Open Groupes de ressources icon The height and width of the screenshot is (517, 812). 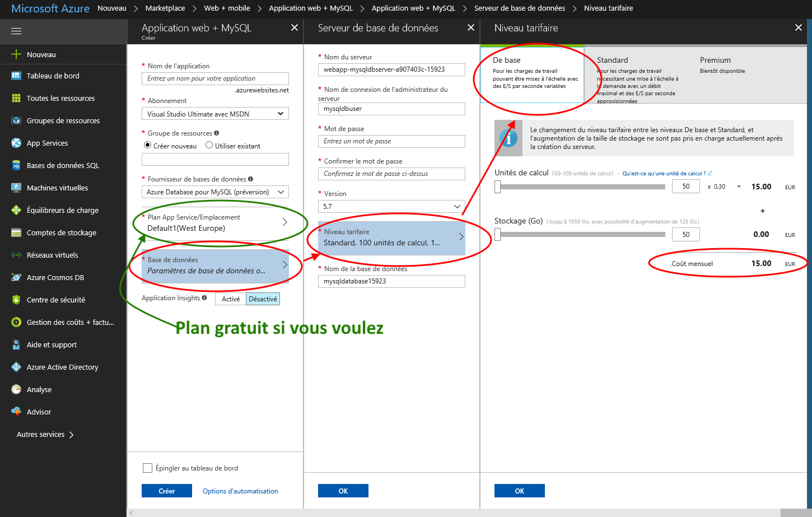(16, 120)
